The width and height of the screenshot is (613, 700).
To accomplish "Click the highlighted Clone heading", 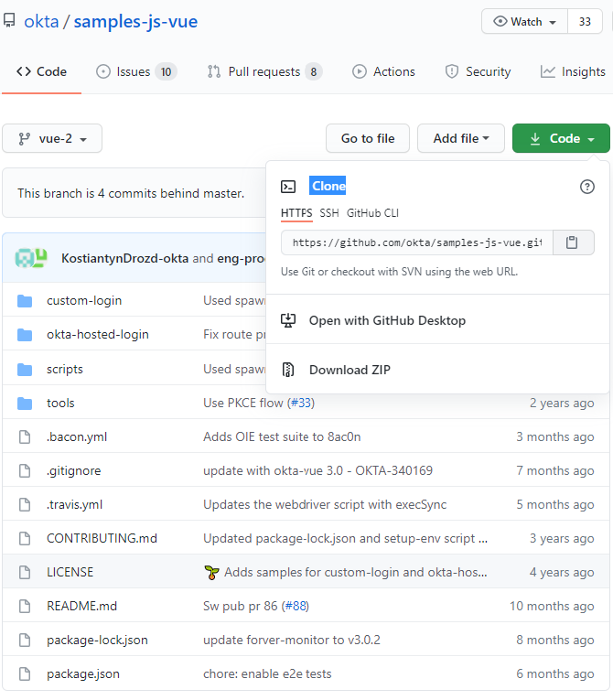I will point(328,186).
